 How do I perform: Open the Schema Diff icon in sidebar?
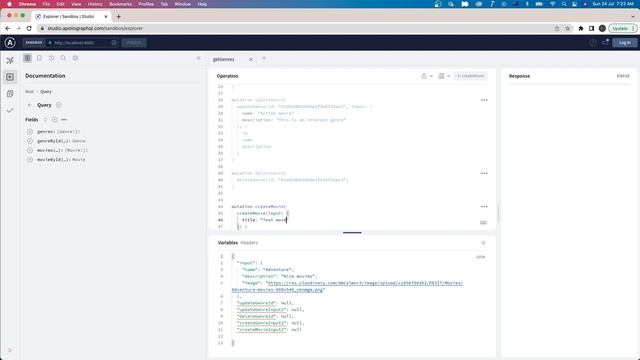[10, 93]
